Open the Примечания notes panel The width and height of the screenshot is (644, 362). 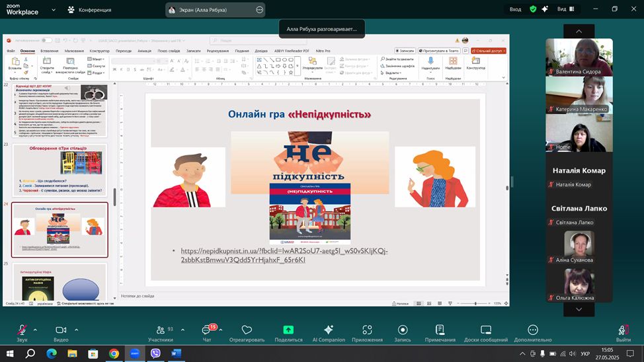pyautogui.click(x=440, y=330)
